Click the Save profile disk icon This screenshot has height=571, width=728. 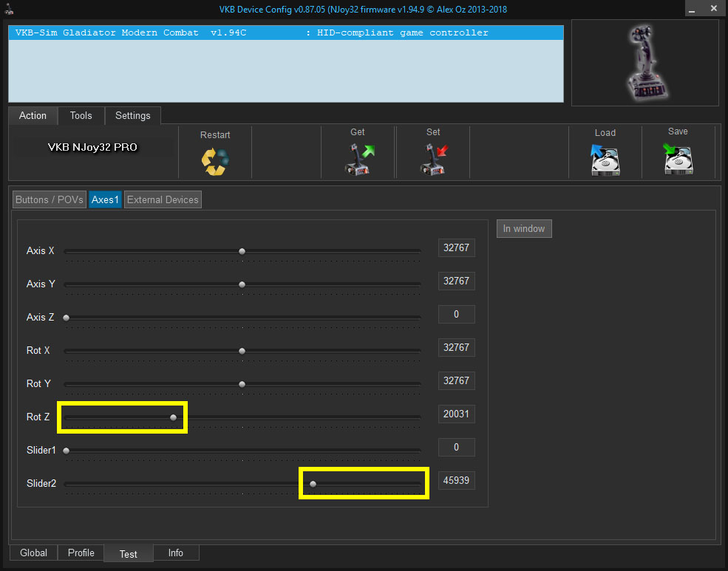pyautogui.click(x=678, y=159)
